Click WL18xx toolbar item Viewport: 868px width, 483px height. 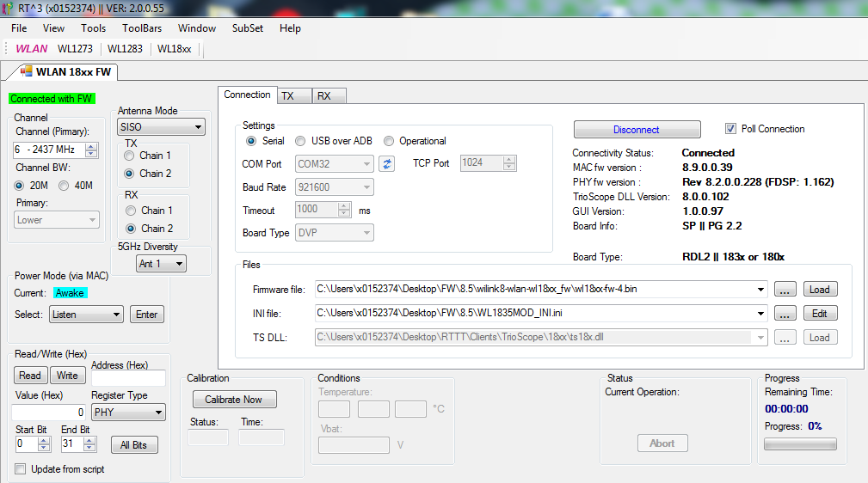click(174, 49)
